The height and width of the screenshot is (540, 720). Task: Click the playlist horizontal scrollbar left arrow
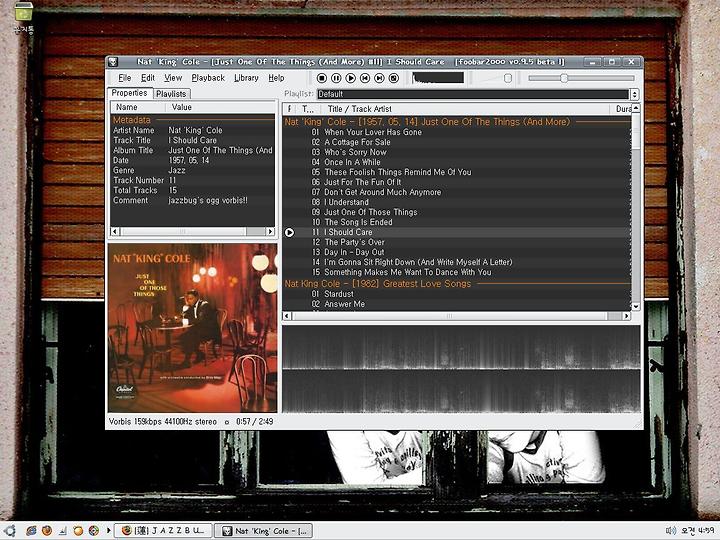287,316
